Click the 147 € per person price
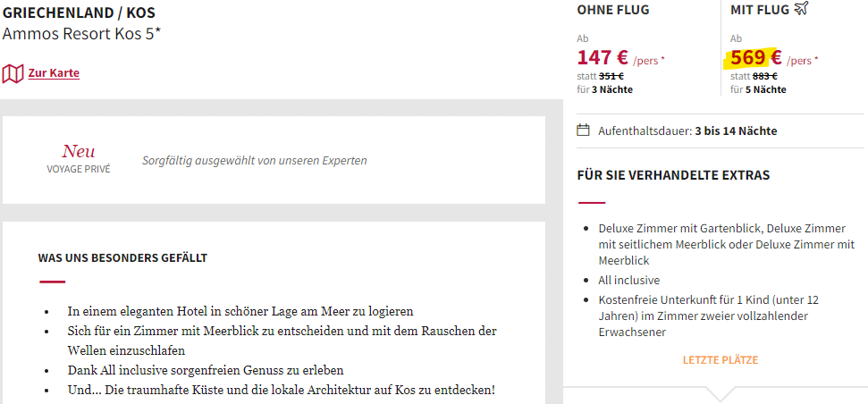This screenshot has height=404, width=868. click(x=621, y=58)
